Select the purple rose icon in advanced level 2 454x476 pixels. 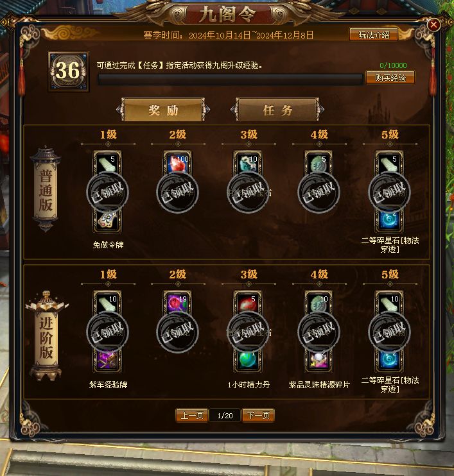[x=177, y=303]
